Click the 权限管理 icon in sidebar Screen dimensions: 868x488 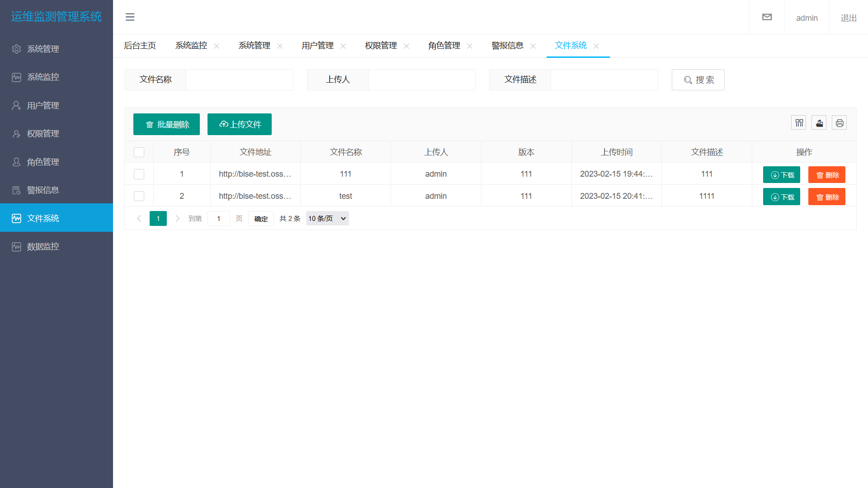point(16,134)
